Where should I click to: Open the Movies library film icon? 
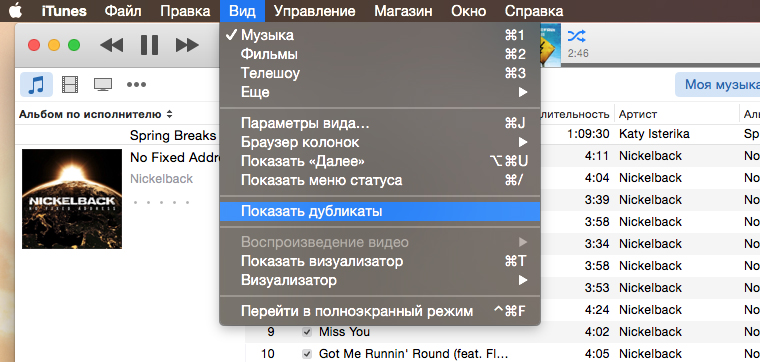click(x=70, y=85)
